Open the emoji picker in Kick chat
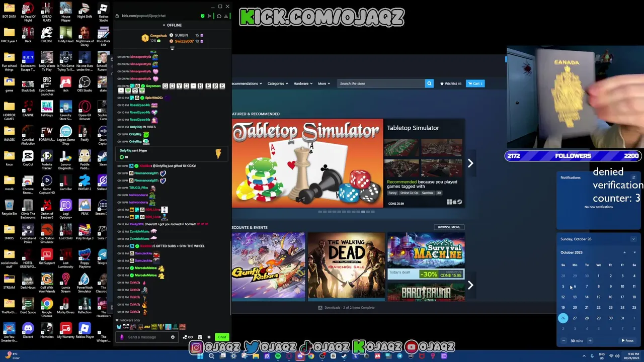 (173, 337)
